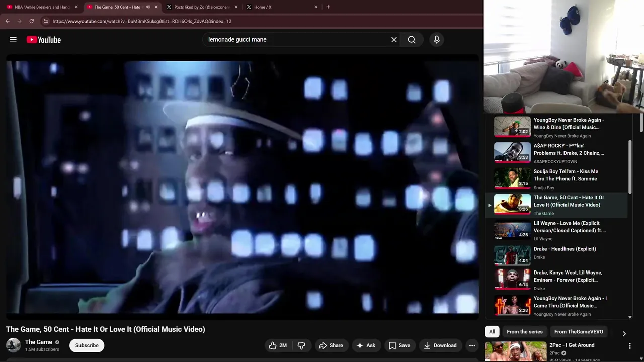Open The Game channel name link
This screenshot has height=362, width=644.
click(x=39, y=342)
